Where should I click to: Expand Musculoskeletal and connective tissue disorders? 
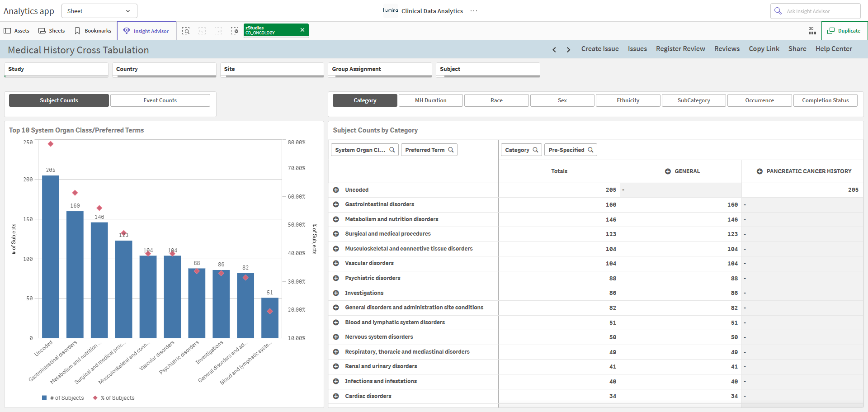click(336, 249)
